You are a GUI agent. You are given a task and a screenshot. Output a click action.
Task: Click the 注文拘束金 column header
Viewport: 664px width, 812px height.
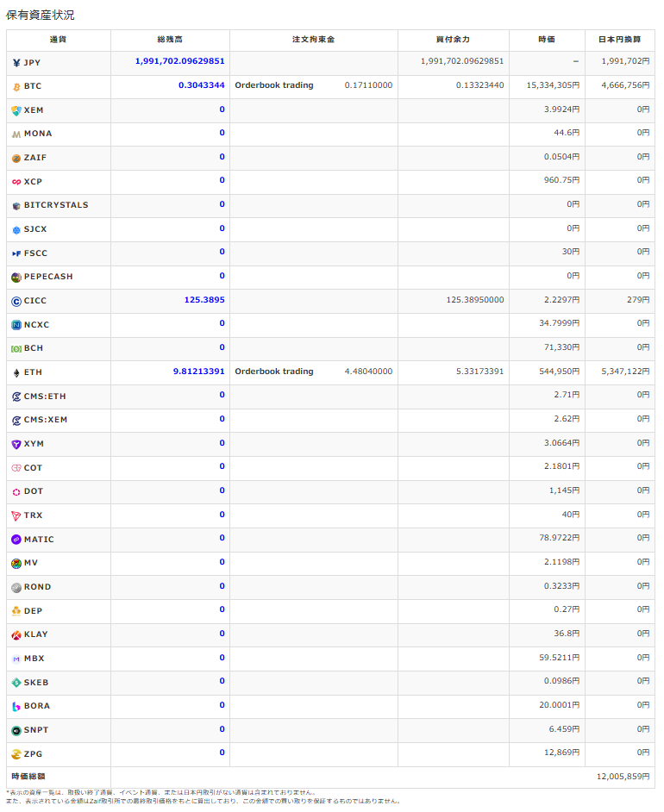pyautogui.click(x=313, y=40)
